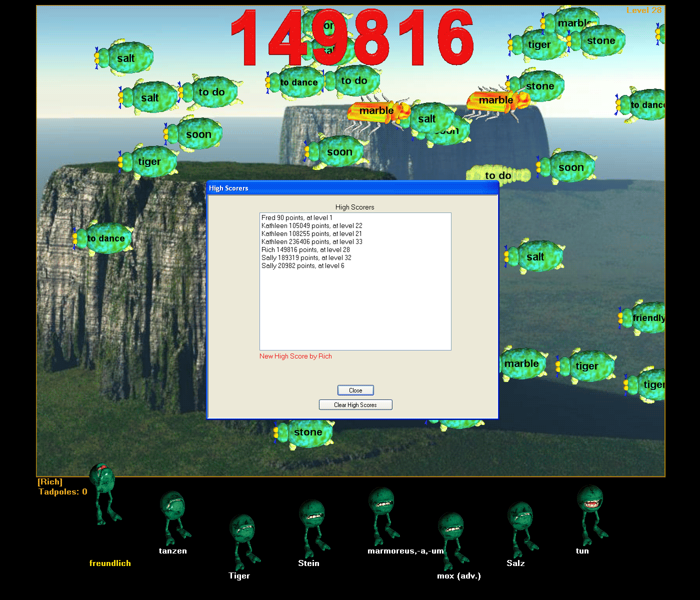Select the frog labeled freundlich
700x600 pixels.
click(x=103, y=492)
